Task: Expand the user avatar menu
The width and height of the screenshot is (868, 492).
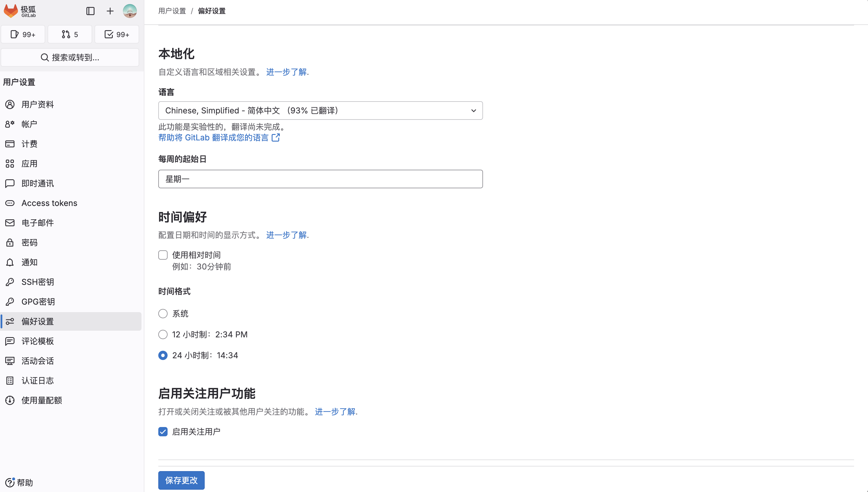Action: 130,11
